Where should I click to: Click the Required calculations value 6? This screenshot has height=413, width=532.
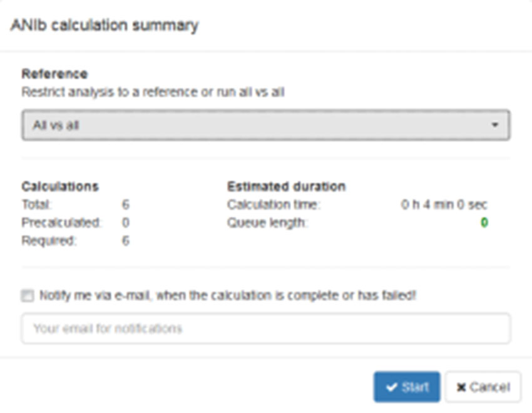click(x=126, y=241)
